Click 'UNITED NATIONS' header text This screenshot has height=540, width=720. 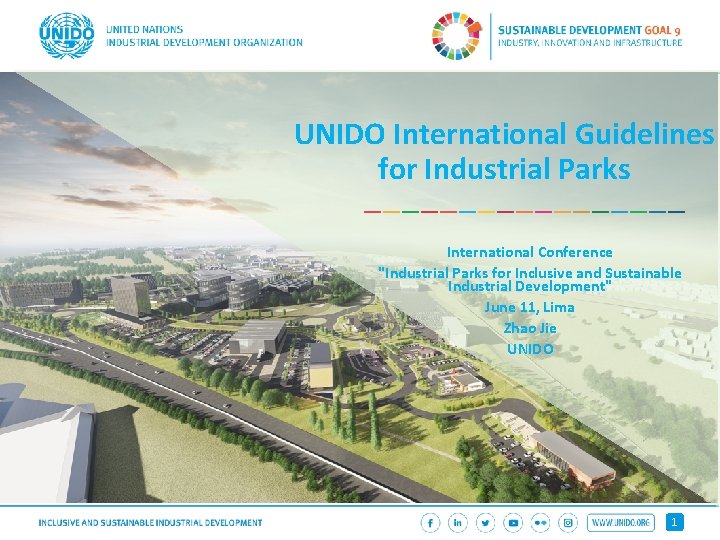click(144, 29)
